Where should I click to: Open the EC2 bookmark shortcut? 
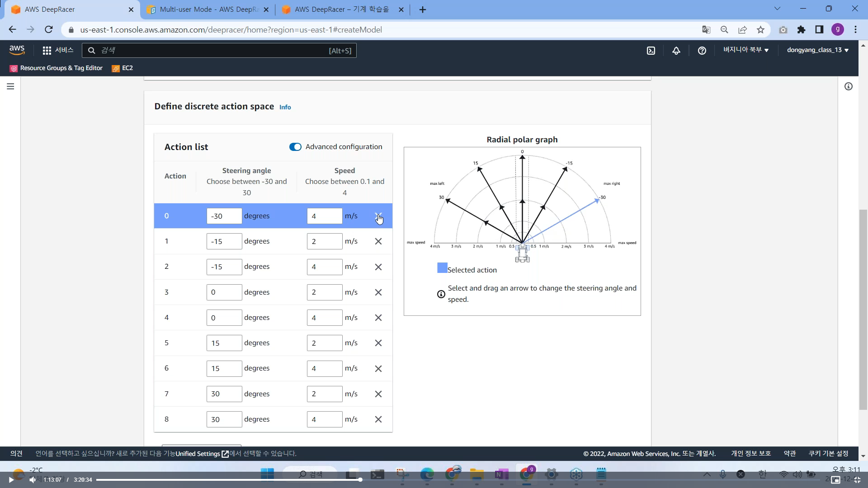pos(123,68)
